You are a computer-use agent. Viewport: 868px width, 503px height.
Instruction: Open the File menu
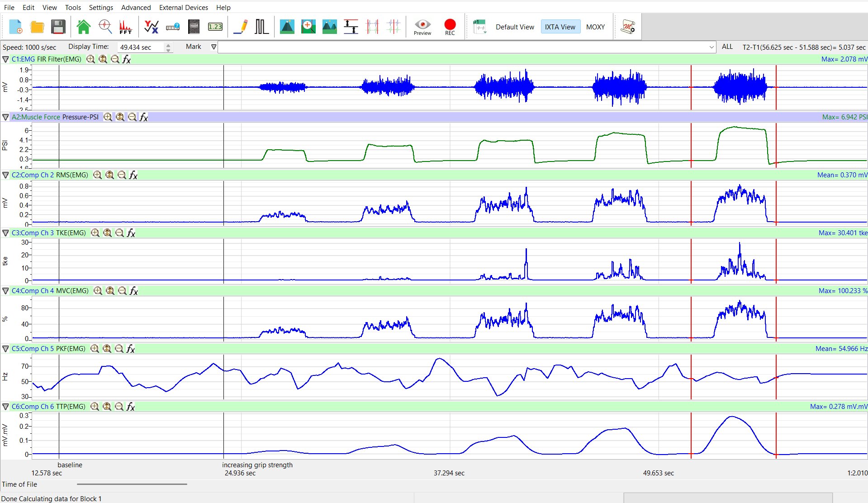9,7
